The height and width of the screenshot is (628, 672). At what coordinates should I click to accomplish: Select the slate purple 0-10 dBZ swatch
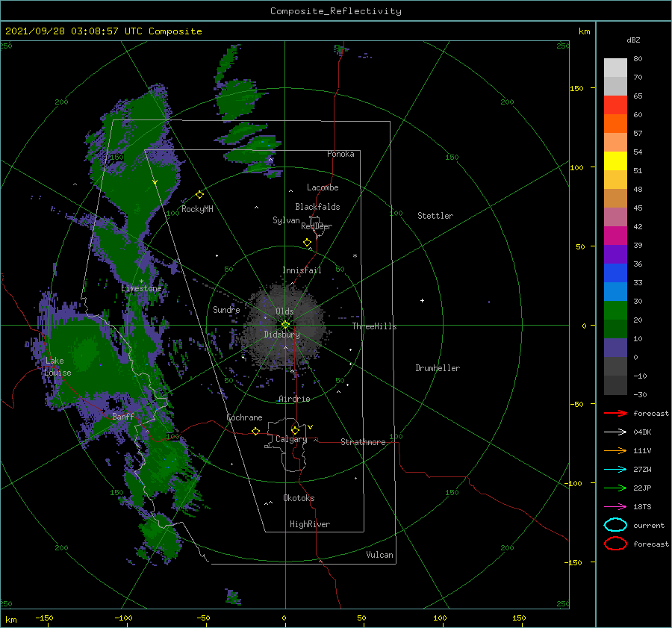(x=615, y=348)
